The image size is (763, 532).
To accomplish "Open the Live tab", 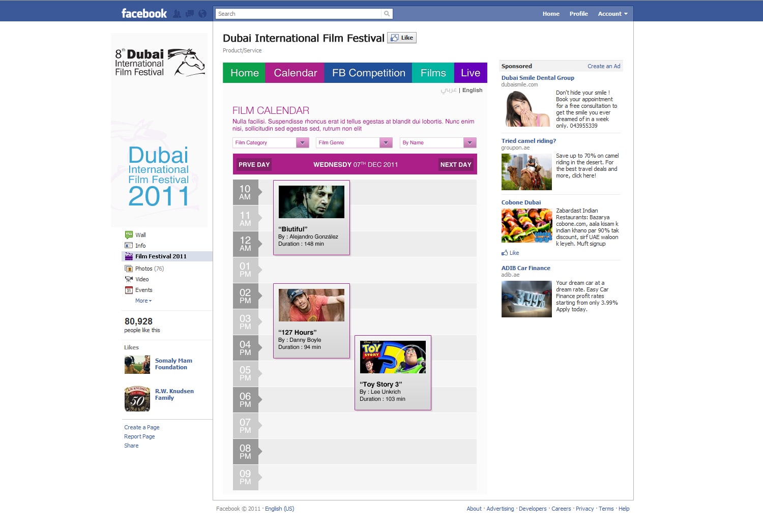I will tap(471, 73).
